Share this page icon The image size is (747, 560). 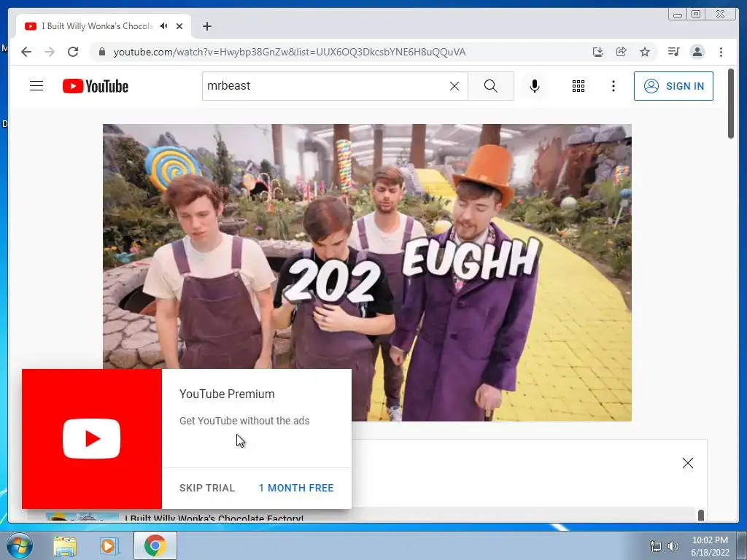click(x=622, y=52)
